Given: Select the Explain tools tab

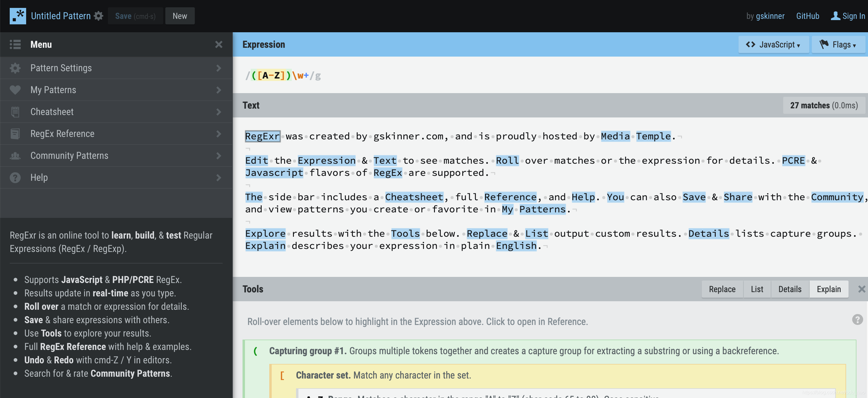Looking at the screenshot, I should pyautogui.click(x=829, y=289).
